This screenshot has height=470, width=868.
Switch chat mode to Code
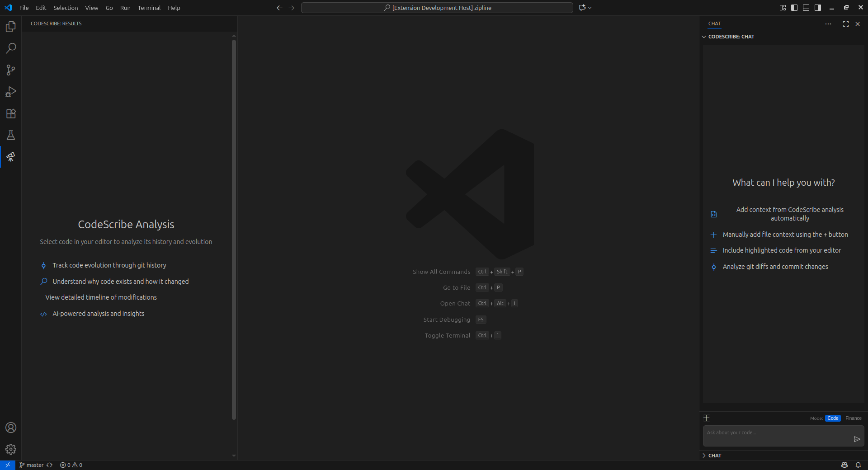click(x=833, y=418)
